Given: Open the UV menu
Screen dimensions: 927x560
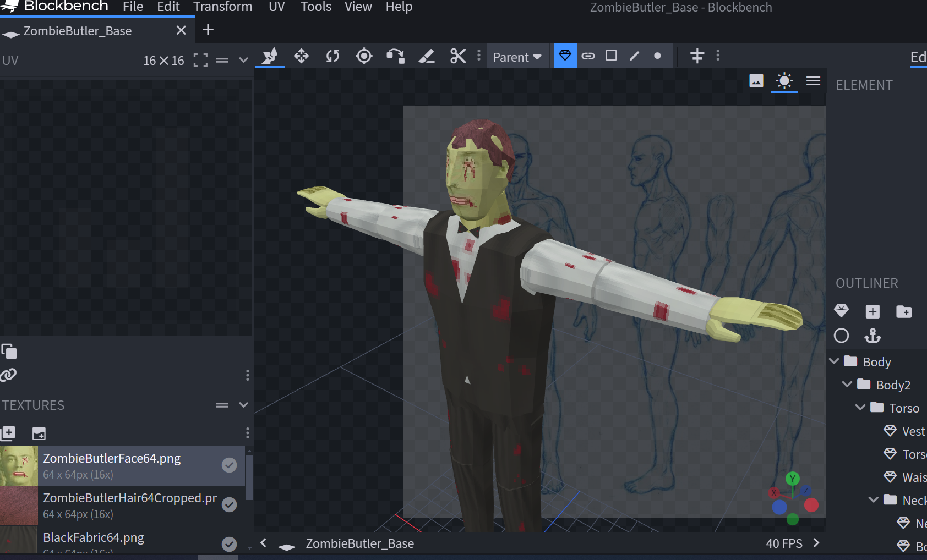Looking at the screenshot, I should 276,7.
